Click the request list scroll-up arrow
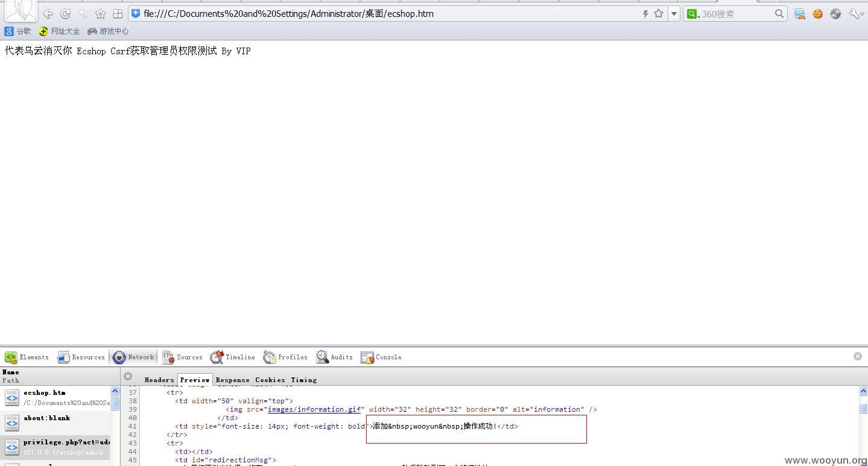Image resolution: width=868 pixels, height=466 pixels. [x=115, y=391]
